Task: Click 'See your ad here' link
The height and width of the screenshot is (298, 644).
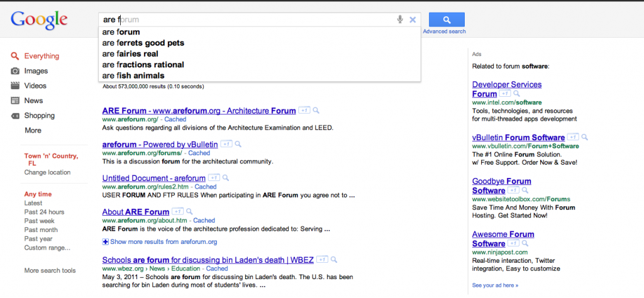Action: coord(496,285)
